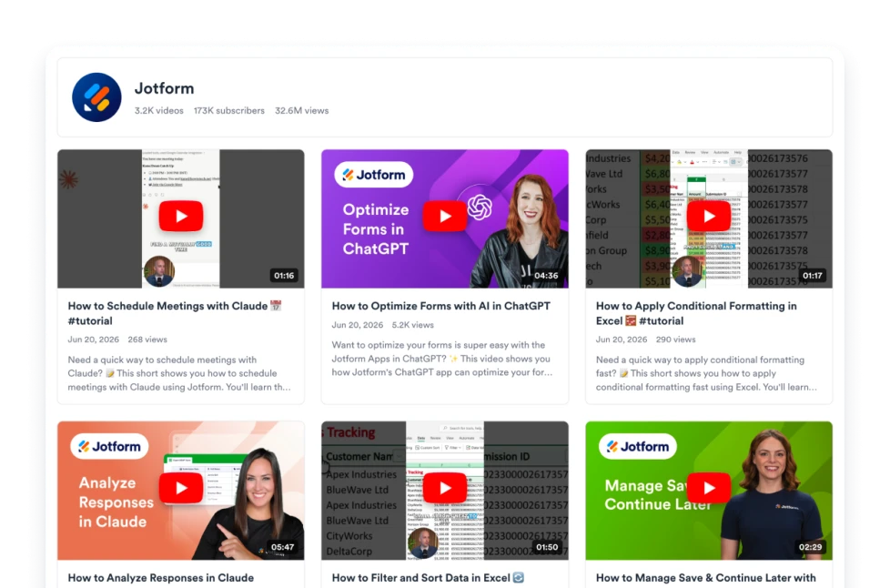Click the '3.2K videos' stat
The width and height of the screenshot is (890, 588).
(x=159, y=111)
